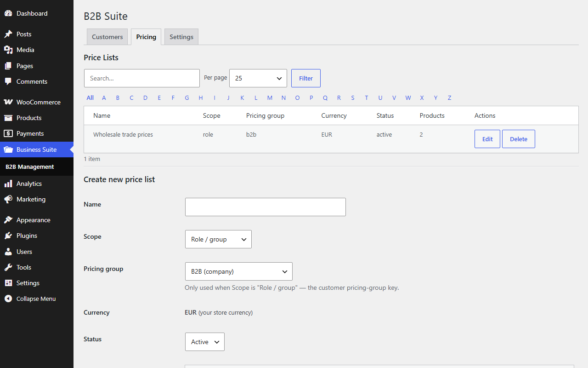
Task: Click the Appearance paintbrush icon
Action: [8, 220]
